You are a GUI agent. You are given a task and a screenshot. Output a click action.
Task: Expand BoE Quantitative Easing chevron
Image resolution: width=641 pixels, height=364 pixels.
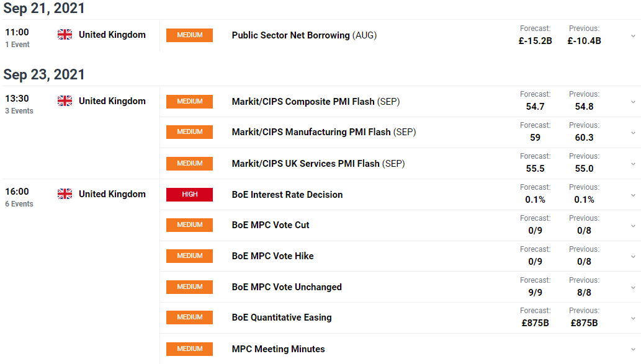[633, 318]
